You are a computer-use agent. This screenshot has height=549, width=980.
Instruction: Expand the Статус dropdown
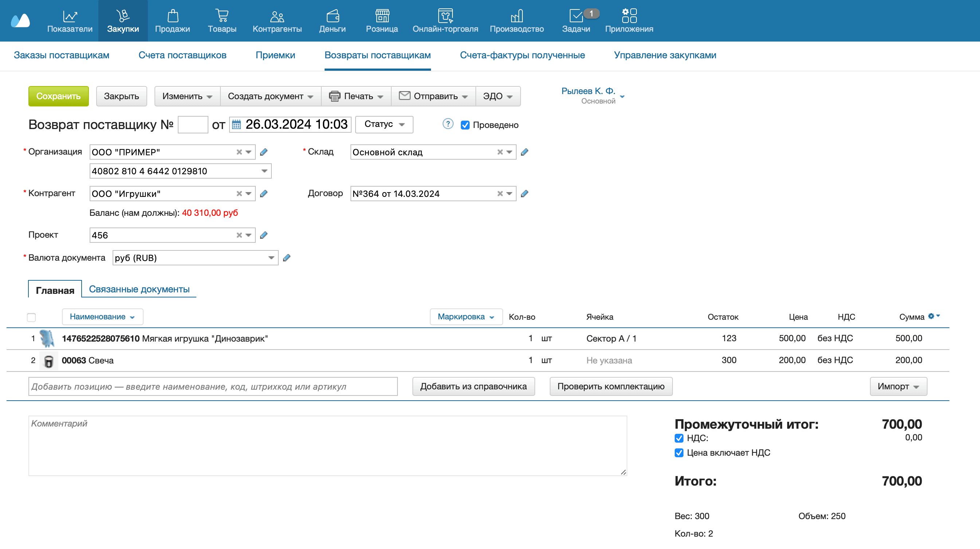coord(384,125)
